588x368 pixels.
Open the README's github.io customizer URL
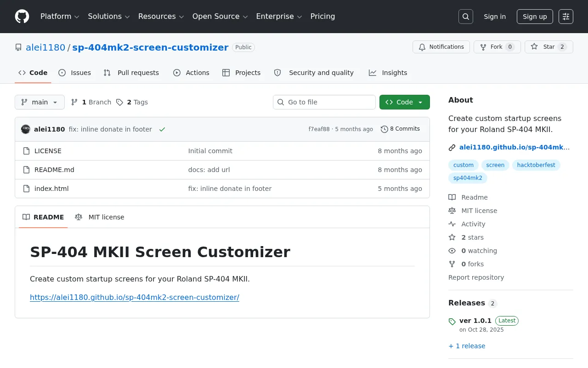135,297
